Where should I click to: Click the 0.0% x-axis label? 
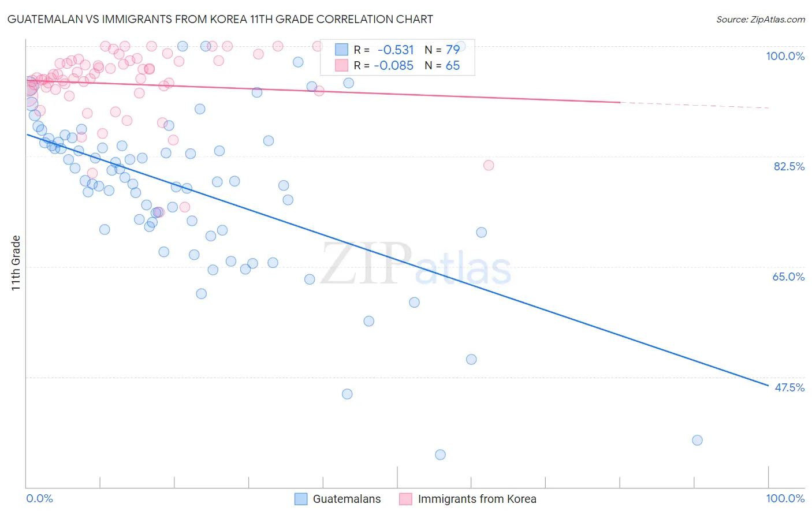tap(40, 498)
